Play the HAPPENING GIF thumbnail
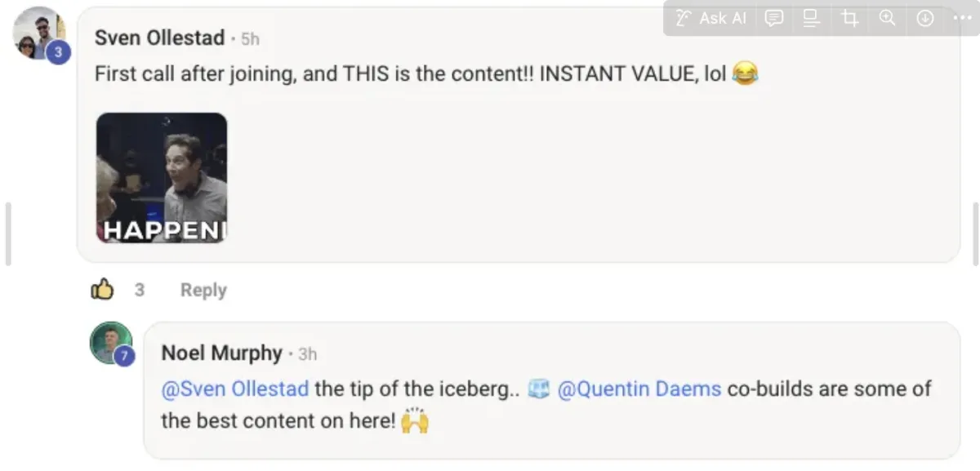Image resolution: width=980 pixels, height=471 pixels. 162,178
